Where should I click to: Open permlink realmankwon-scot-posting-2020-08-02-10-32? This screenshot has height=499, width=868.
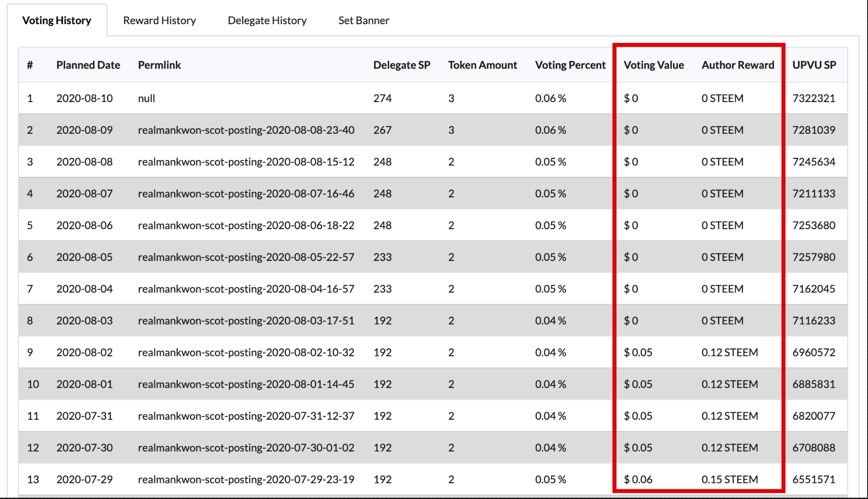click(x=246, y=352)
